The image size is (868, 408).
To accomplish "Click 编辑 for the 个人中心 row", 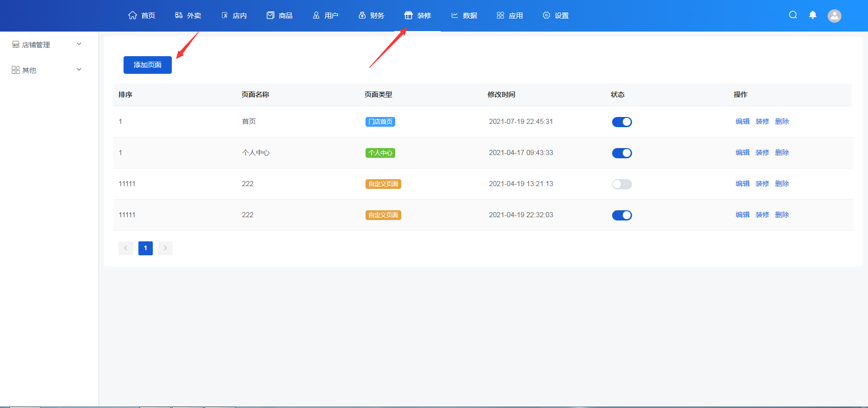I will [x=743, y=153].
